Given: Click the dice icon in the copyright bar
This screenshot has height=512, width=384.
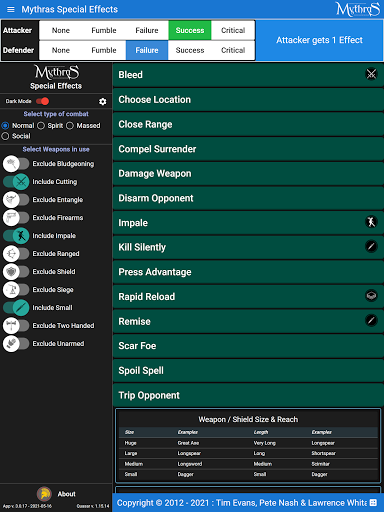Looking at the screenshot, I should click(x=373, y=503).
